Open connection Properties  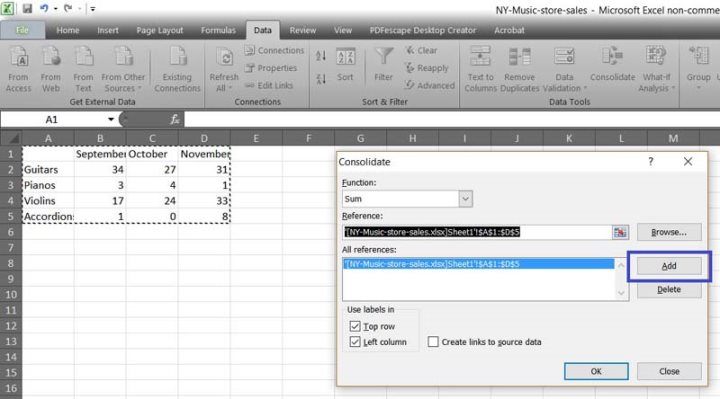tap(271, 68)
